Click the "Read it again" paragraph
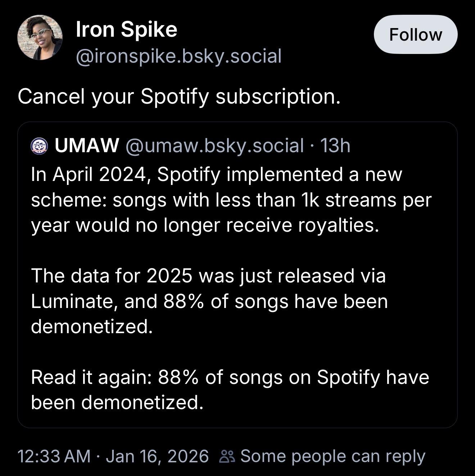Viewport: 475px width, 476px height. click(230, 390)
